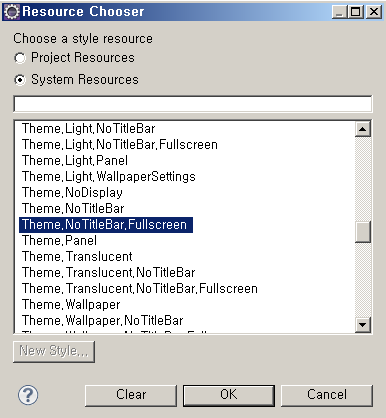Select Theme.Light.NoTitleBar.Fullscreen entry

pos(120,145)
